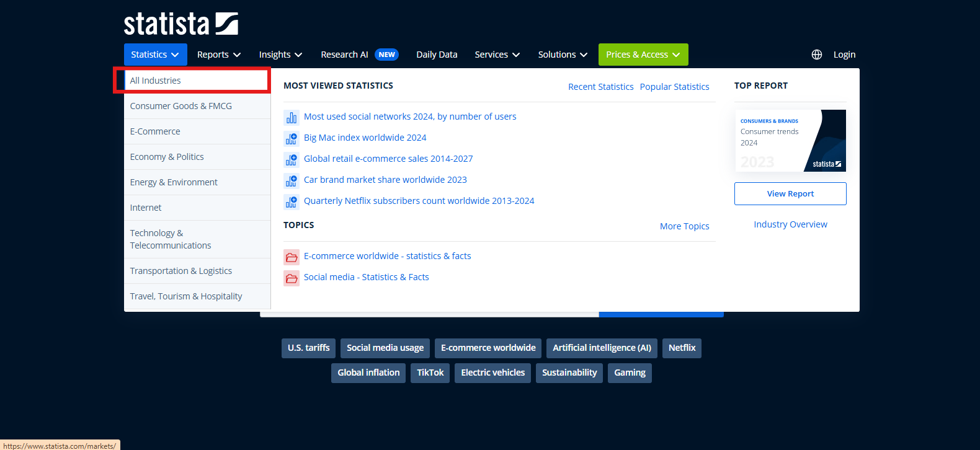Expand the Reports dropdown
Screen dimensions: 980x450
coord(218,55)
